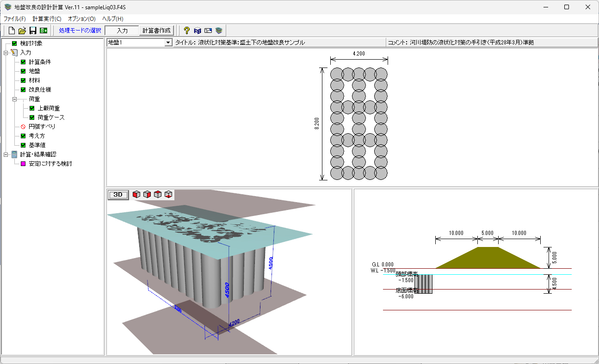Screen dimensions: 599x364
Task: Open a file with the folder icon
Action: [x=22, y=31]
